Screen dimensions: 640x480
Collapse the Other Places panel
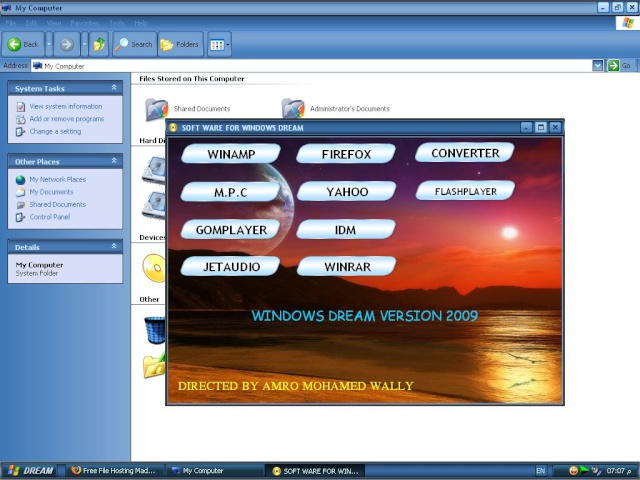(114, 161)
